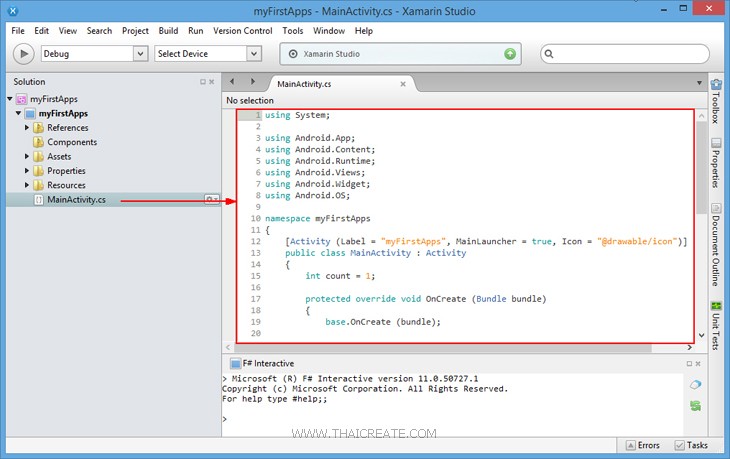Image resolution: width=730 pixels, height=459 pixels.
Task: Collapse the myFirstApps solution node
Action: coord(10,99)
